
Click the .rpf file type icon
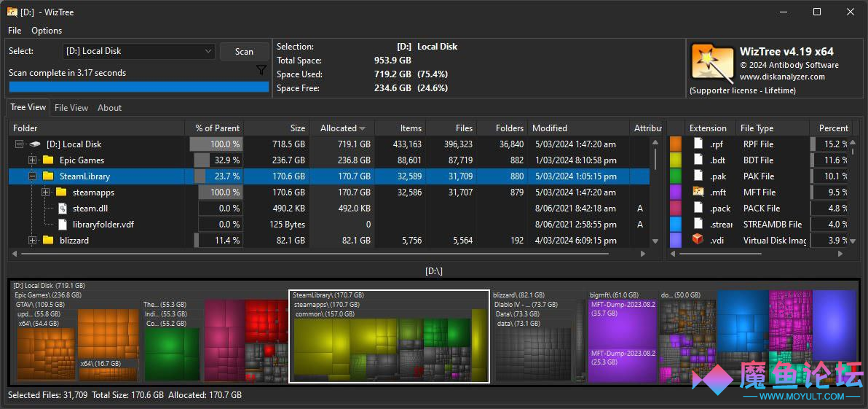[x=698, y=144]
